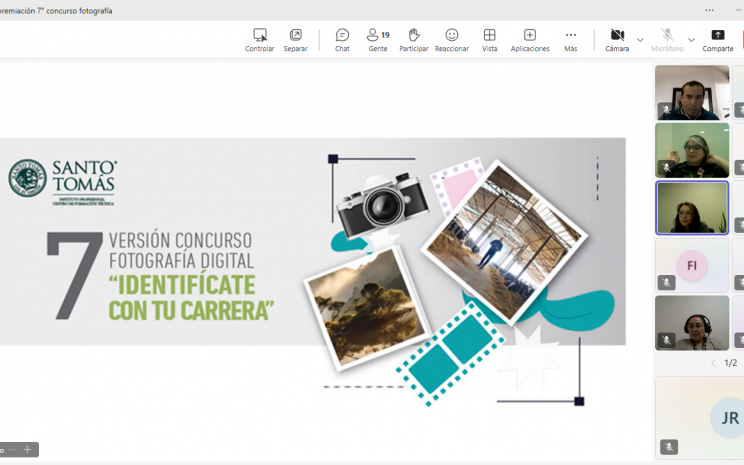744x465 pixels.
Task: Expand the microphone options dropdown arrow
Action: coord(691,40)
